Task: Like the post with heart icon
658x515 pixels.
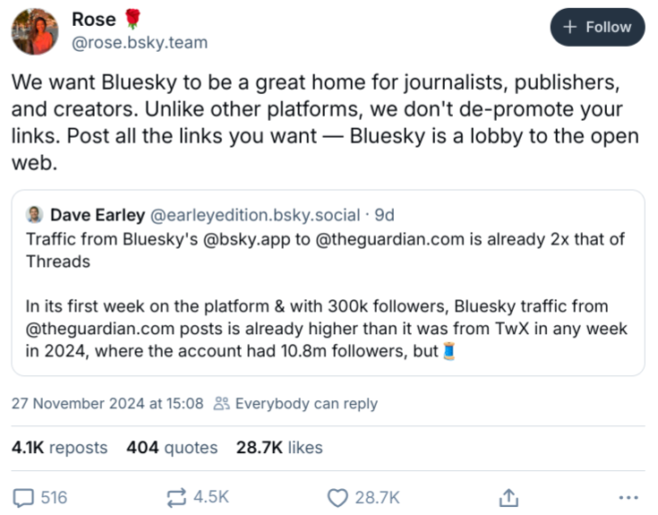Action: [339, 497]
